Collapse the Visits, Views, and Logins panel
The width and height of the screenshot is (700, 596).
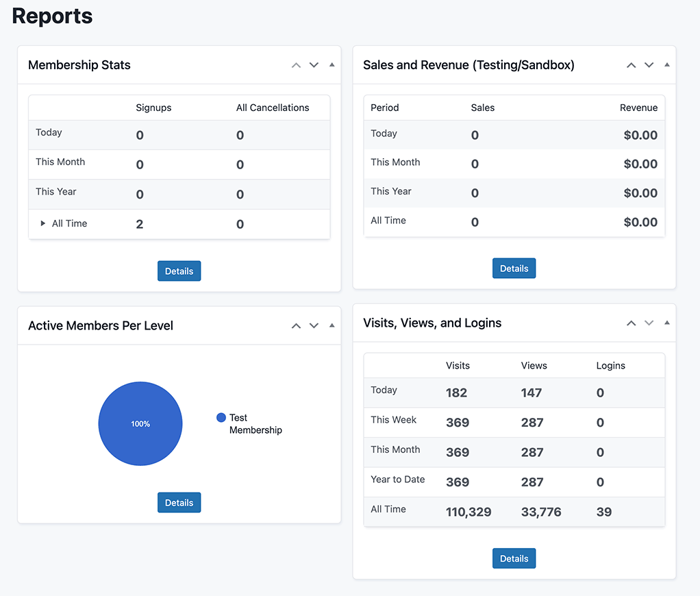667,323
